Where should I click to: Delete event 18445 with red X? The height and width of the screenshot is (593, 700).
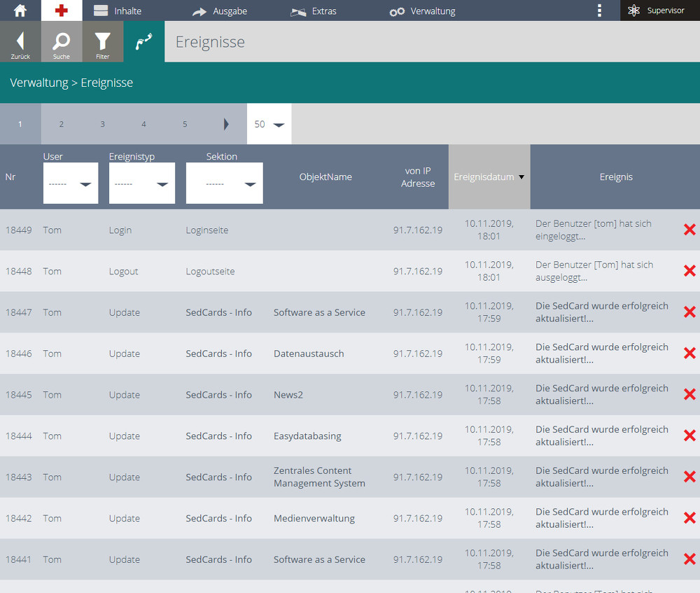[x=689, y=394]
